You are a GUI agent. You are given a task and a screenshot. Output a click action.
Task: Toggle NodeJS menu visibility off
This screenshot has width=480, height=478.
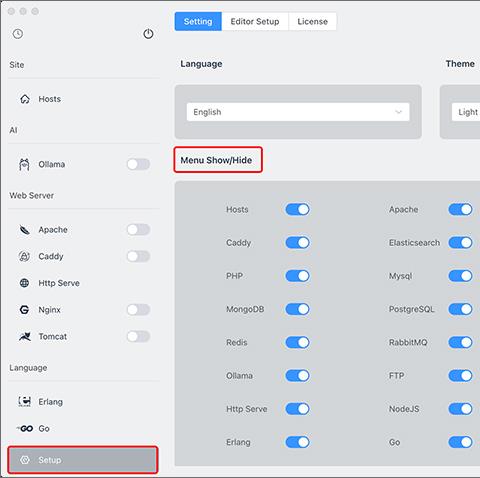pyautogui.click(x=461, y=409)
